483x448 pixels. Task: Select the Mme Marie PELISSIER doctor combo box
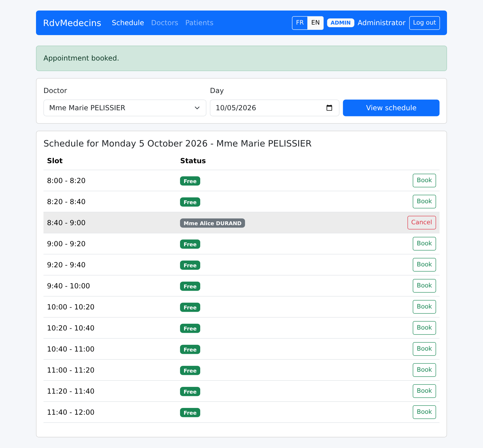pos(125,108)
